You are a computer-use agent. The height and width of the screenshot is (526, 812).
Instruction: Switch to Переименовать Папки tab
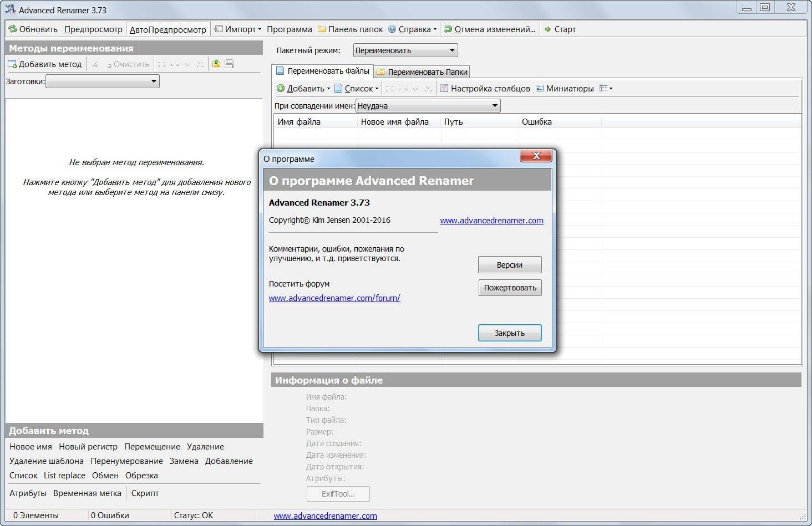point(422,72)
